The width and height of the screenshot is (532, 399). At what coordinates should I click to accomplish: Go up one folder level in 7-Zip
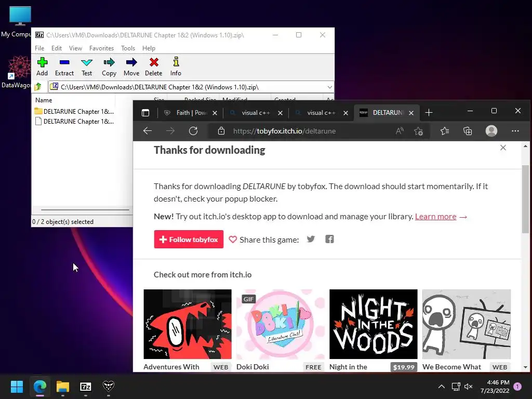tap(38, 87)
